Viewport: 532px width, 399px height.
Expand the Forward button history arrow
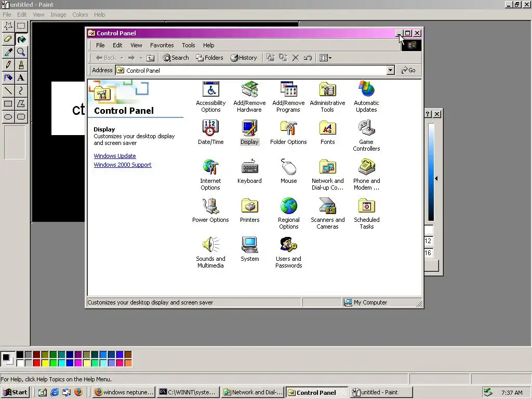pos(141,58)
